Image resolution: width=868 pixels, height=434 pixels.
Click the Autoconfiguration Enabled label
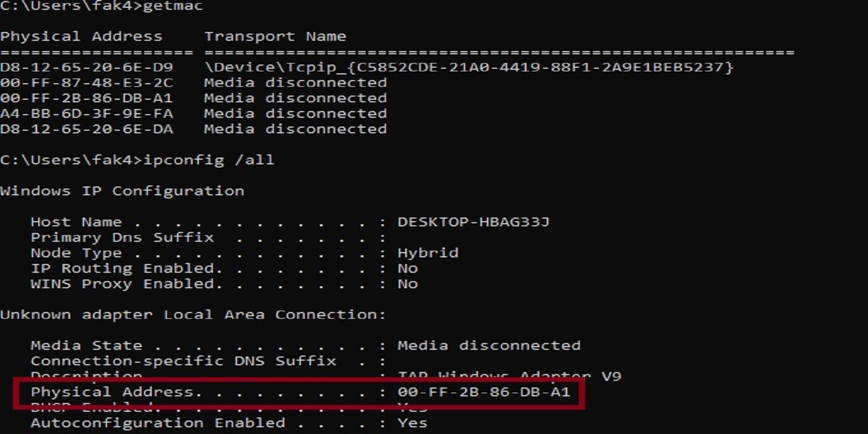(158, 423)
